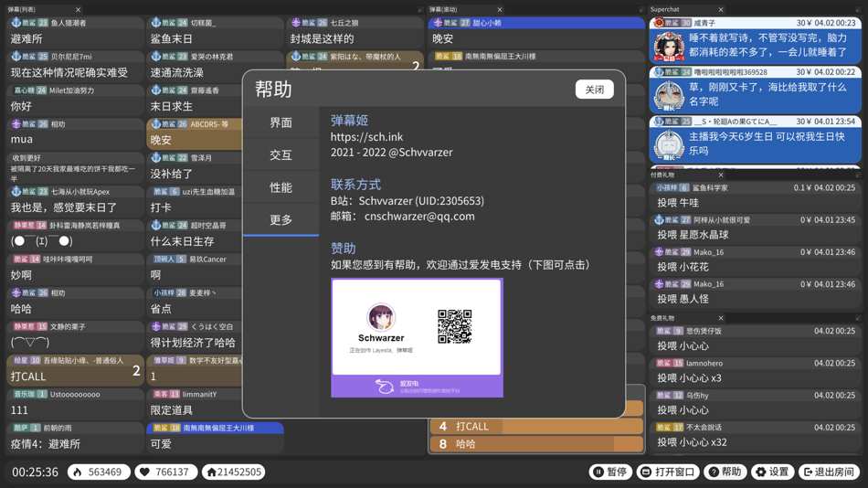
Task: Click 咸青子's avatar in Superchat
Action: [x=669, y=46]
